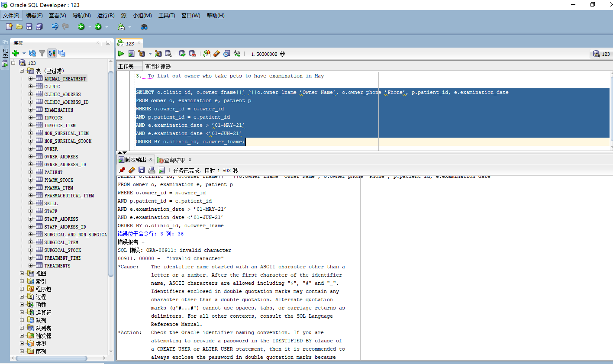The width and height of the screenshot is (613, 364).
Task: Open dropdown arrow beside Back navigation button
Action: [x=90, y=27]
